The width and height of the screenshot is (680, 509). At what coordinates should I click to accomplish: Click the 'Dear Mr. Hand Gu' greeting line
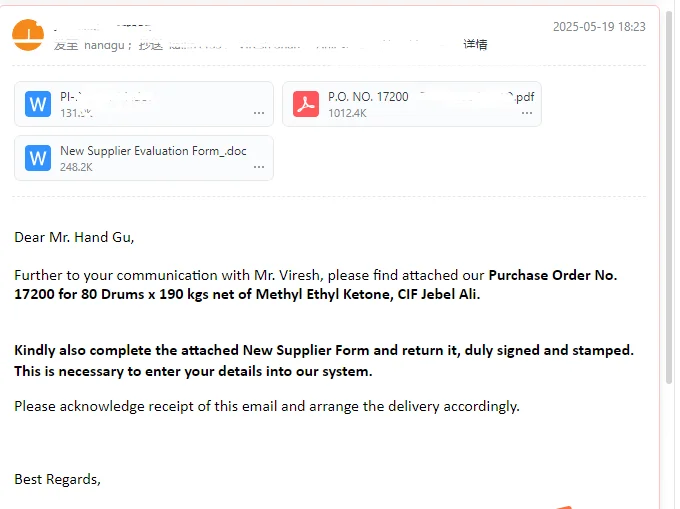(x=74, y=237)
